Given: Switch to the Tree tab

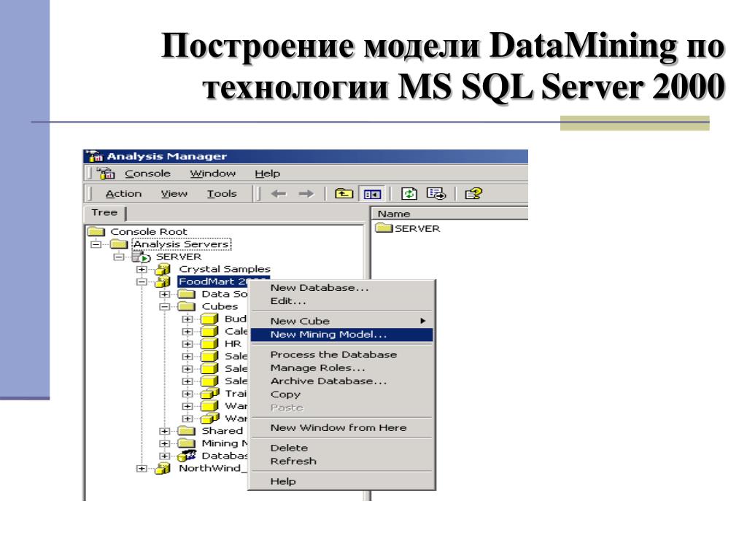Looking at the screenshot, I should (x=104, y=213).
